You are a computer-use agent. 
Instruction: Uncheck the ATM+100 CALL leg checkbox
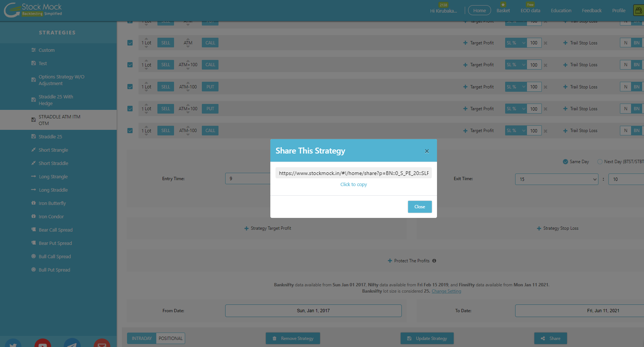point(130,65)
